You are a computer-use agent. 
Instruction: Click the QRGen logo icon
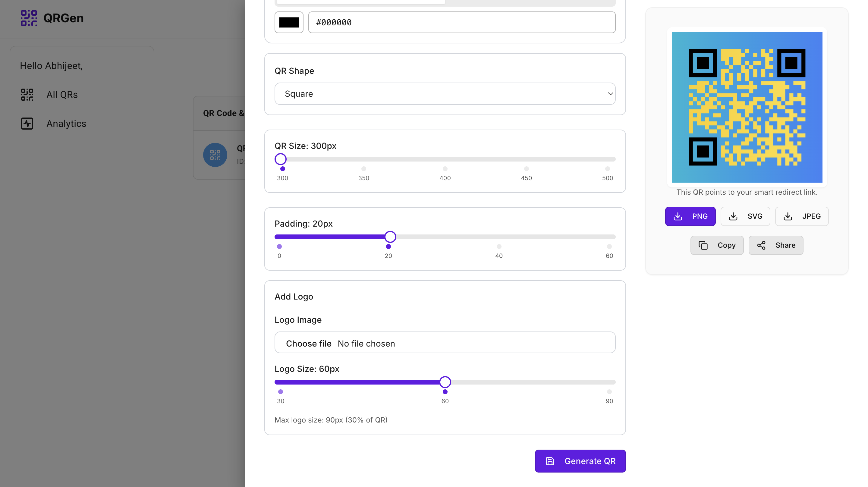click(29, 18)
